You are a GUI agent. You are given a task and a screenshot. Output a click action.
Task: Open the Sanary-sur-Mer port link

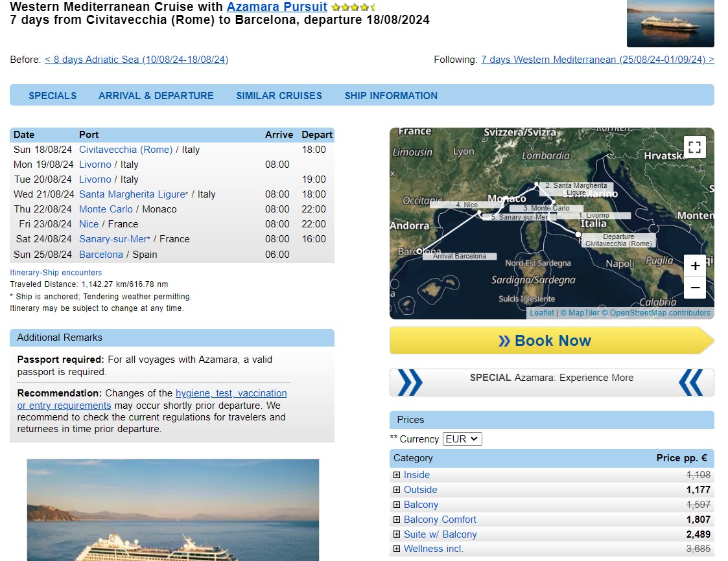tap(113, 238)
